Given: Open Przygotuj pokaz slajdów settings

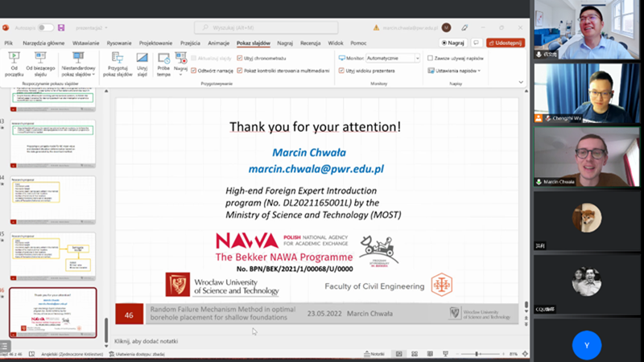Looking at the screenshot, I should click(x=118, y=64).
